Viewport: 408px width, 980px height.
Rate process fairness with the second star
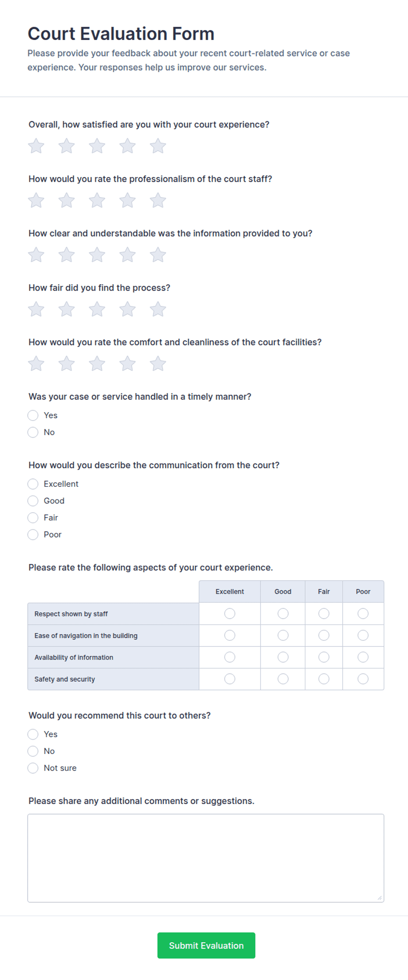[67, 309]
